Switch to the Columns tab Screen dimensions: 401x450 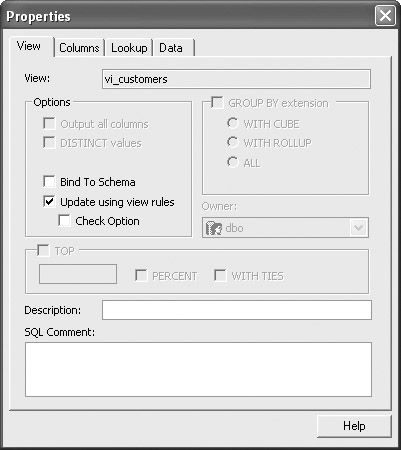(x=79, y=48)
